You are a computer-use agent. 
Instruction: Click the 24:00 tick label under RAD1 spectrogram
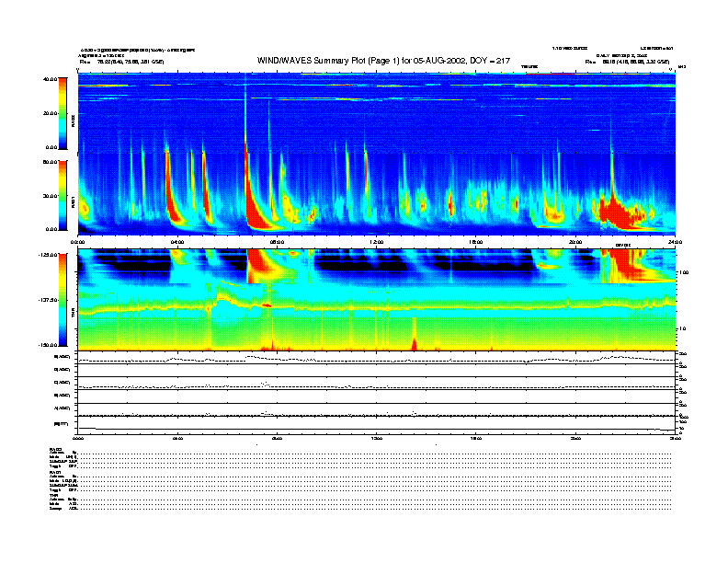coord(675,242)
